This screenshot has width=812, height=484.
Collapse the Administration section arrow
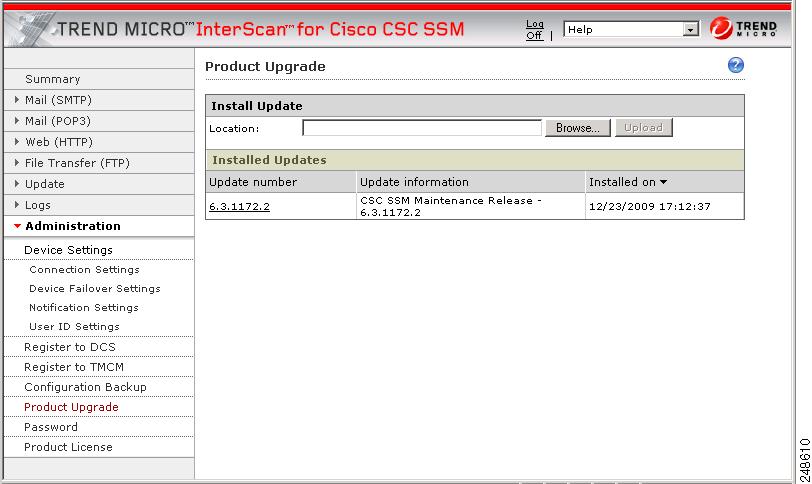[17, 226]
